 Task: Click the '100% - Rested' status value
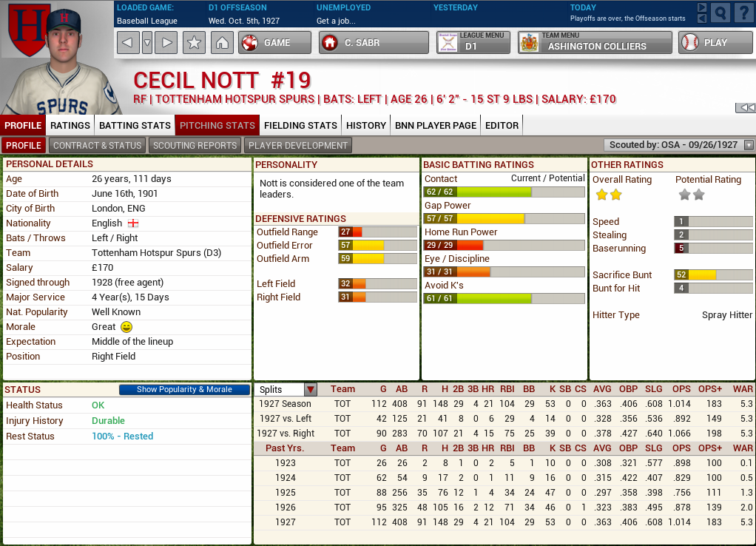(x=123, y=436)
